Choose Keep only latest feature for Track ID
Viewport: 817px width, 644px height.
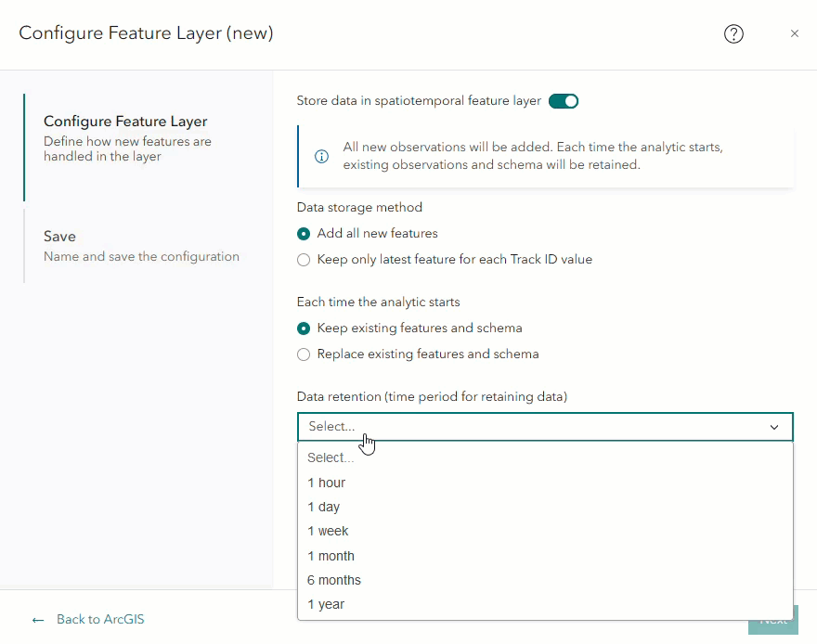(x=304, y=260)
